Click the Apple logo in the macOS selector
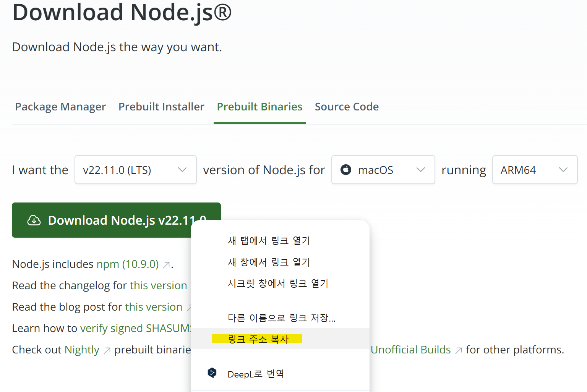 [346, 170]
